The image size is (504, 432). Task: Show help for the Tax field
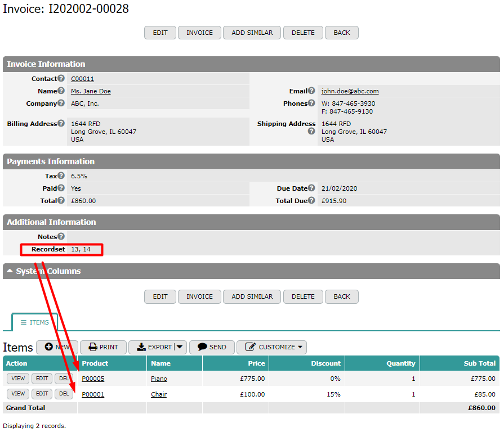pos(61,175)
